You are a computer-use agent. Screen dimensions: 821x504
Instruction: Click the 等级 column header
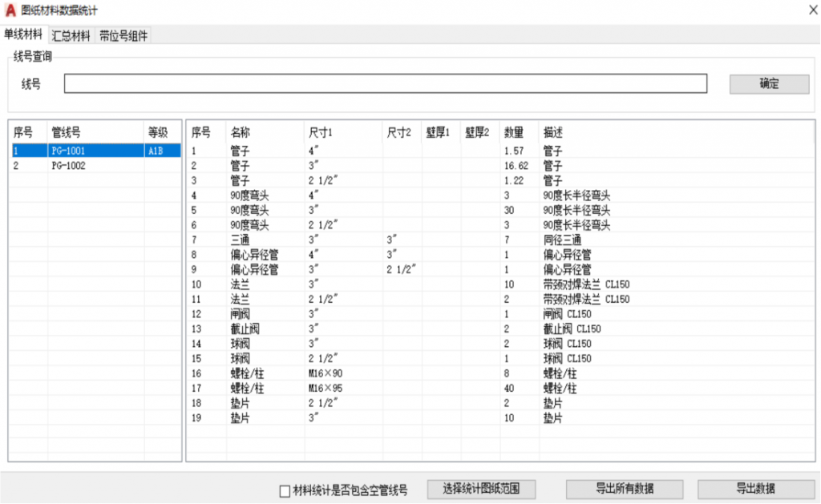pos(157,132)
